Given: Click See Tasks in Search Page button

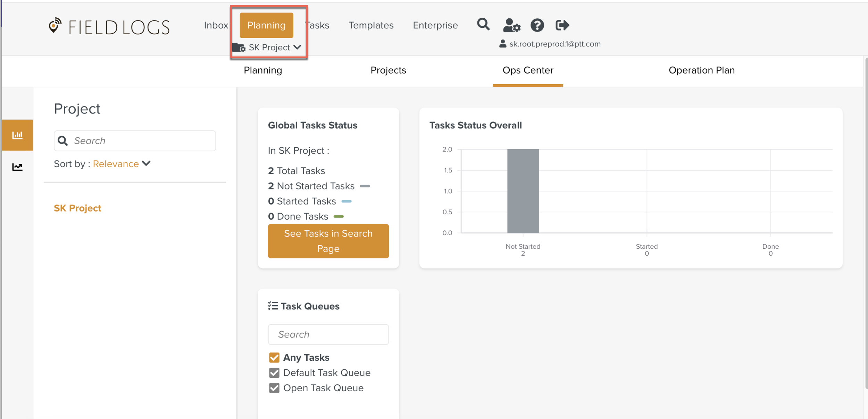Looking at the screenshot, I should [328, 241].
